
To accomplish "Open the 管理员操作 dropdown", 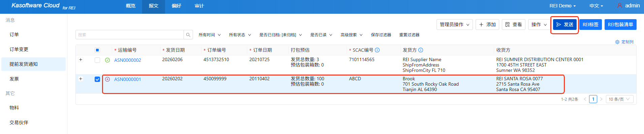I will [455, 25].
